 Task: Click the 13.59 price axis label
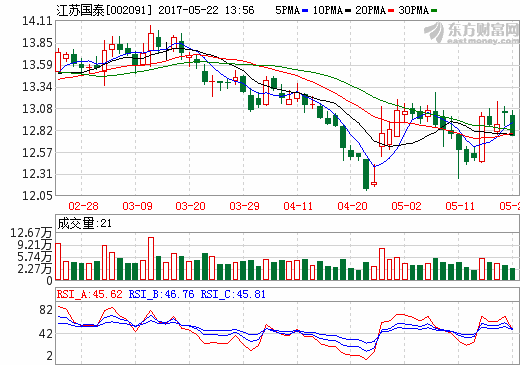coord(37,65)
